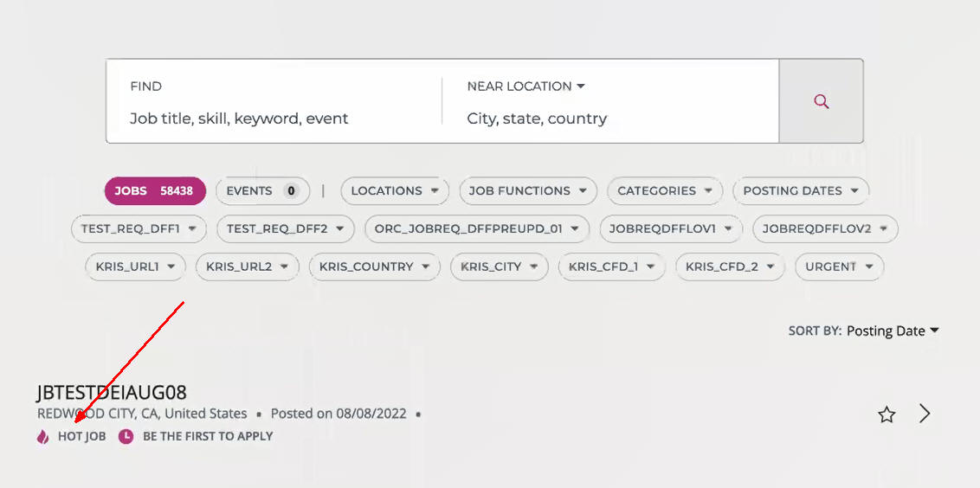Open the TEST_REQ_DFF2 filter
Screen dimensions: 980x488
click(286, 228)
